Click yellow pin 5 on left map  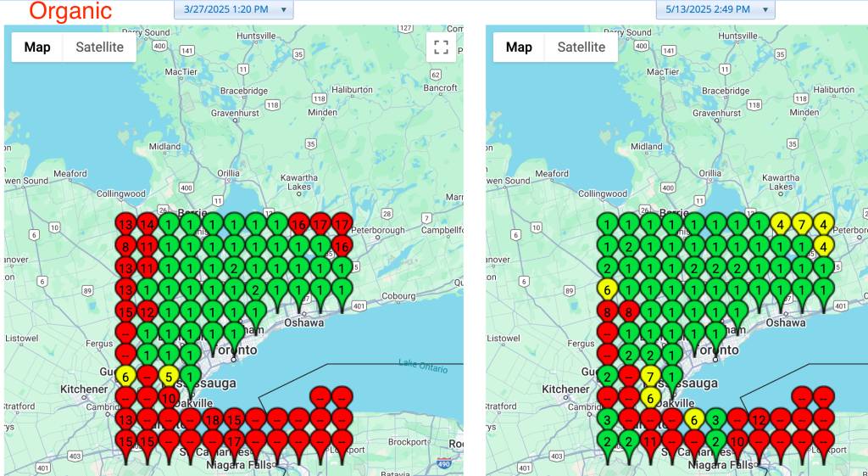[169, 376]
